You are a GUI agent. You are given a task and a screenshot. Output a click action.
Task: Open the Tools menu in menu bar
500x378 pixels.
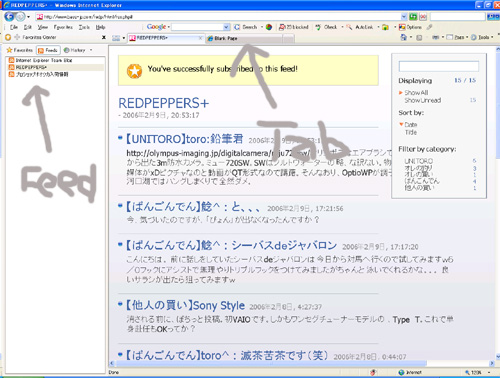(84, 27)
